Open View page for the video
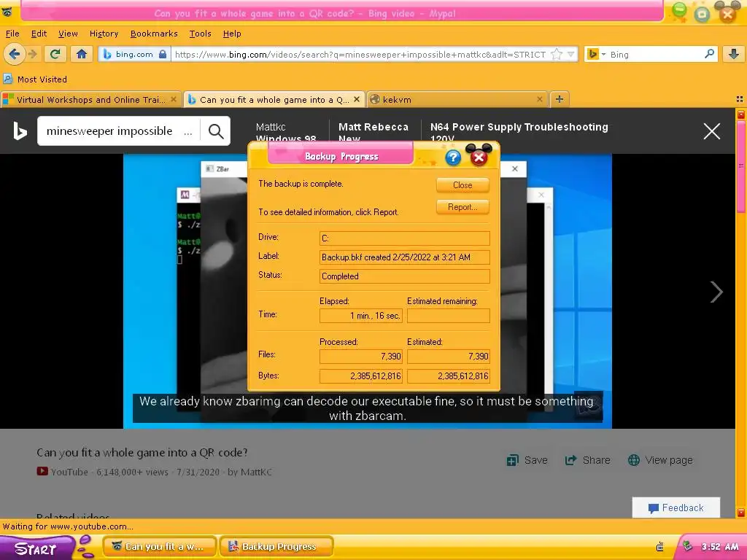The height and width of the screenshot is (560, 747). [x=660, y=460]
